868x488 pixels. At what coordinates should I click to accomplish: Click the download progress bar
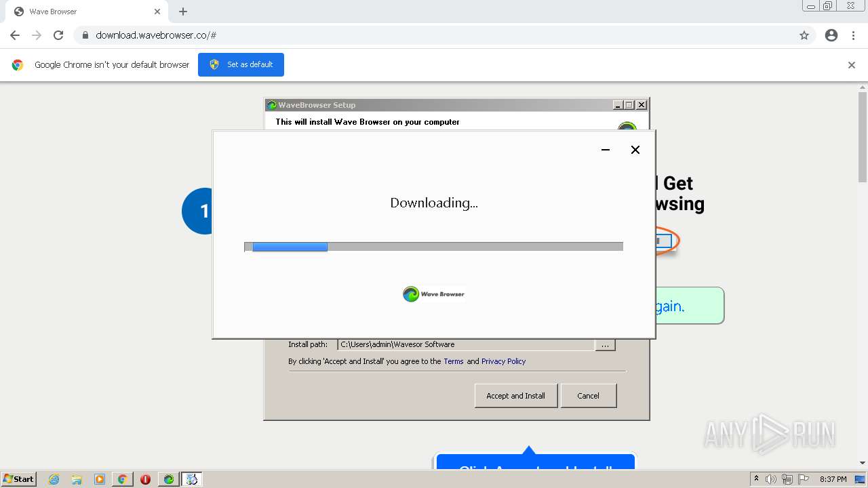point(433,247)
